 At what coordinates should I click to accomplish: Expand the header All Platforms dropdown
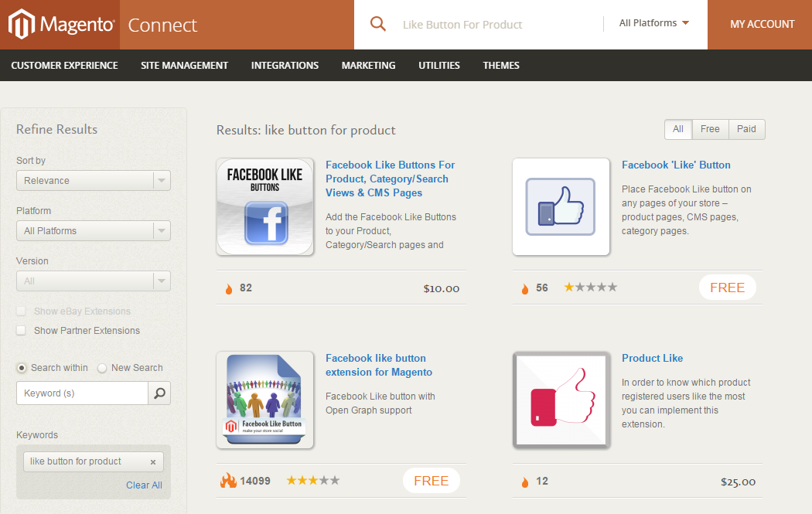(x=654, y=22)
